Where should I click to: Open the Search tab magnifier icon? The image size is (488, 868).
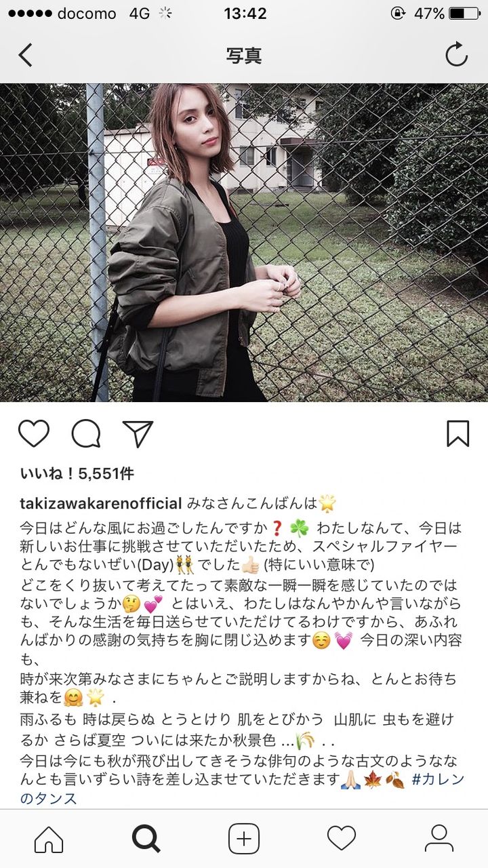point(146,839)
